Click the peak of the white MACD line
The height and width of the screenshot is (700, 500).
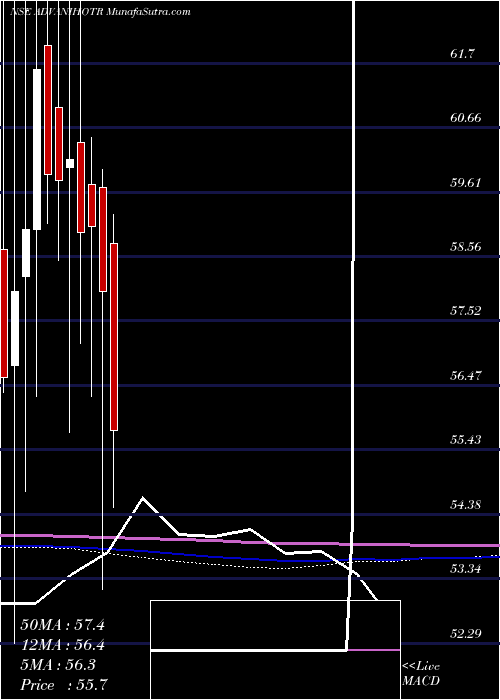[x=143, y=497]
